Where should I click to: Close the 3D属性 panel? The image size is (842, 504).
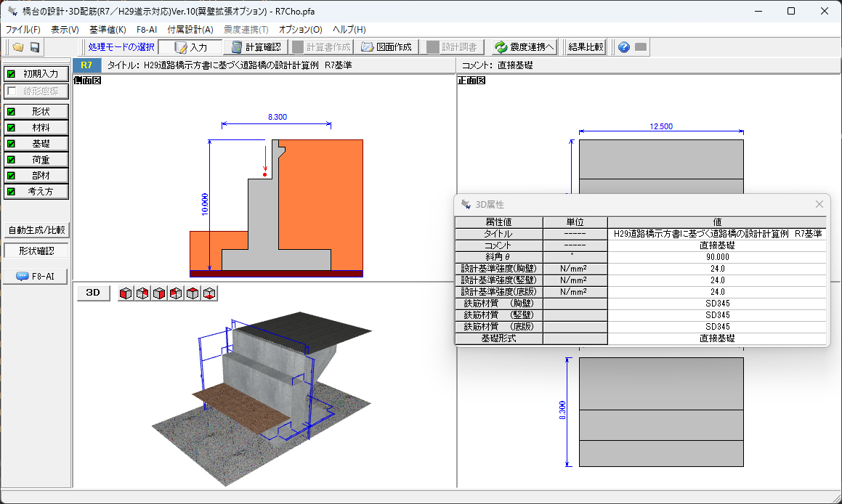click(x=819, y=204)
